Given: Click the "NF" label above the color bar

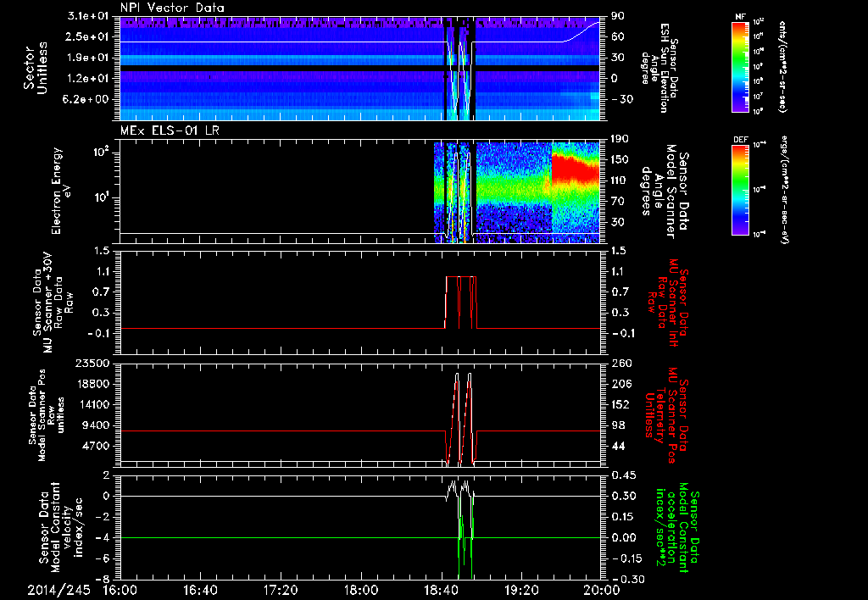Looking at the screenshot, I should click(x=740, y=17).
